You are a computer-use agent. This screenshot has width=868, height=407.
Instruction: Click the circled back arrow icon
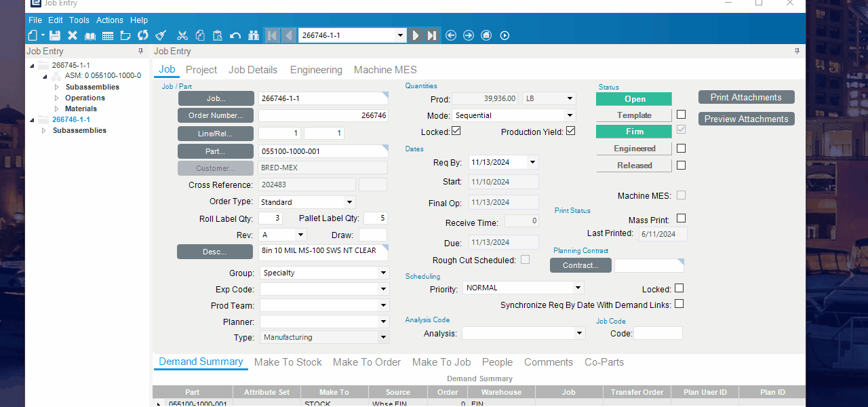[x=451, y=35]
